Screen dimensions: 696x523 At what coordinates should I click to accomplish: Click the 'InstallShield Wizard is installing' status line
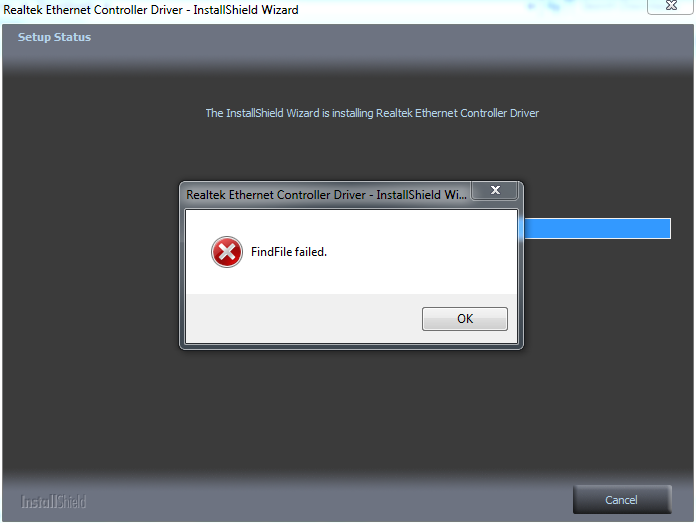(x=372, y=113)
